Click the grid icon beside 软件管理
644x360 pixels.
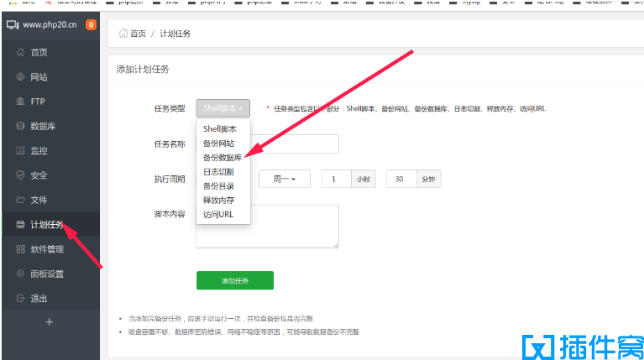click(20, 249)
